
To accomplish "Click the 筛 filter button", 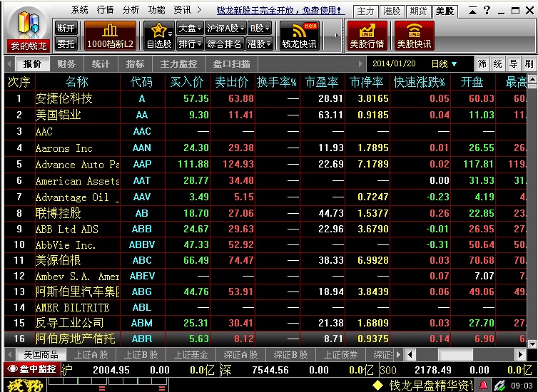I will click(x=482, y=63).
